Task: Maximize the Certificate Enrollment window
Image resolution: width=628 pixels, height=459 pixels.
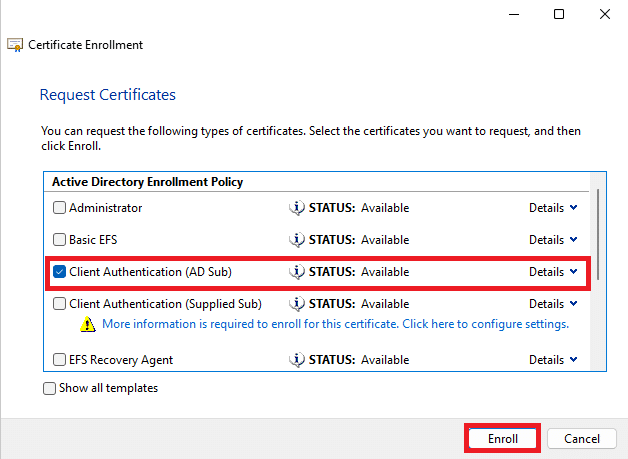Action: click(x=559, y=14)
